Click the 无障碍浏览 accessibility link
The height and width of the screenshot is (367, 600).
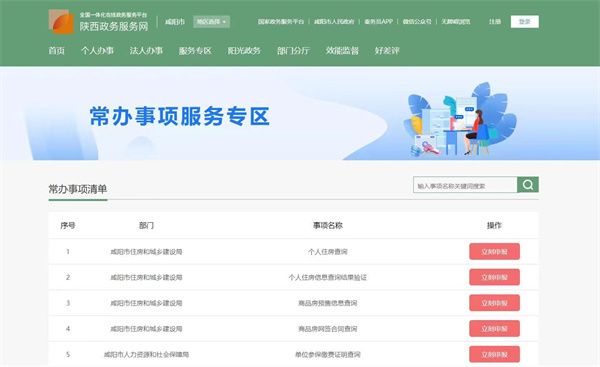pos(456,22)
